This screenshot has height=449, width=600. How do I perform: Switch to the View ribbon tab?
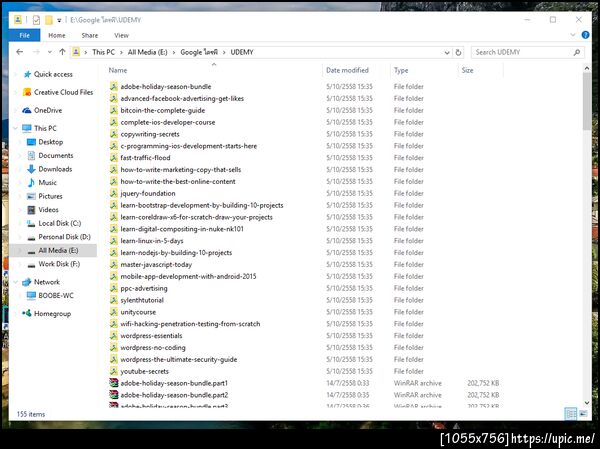(x=121, y=35)
